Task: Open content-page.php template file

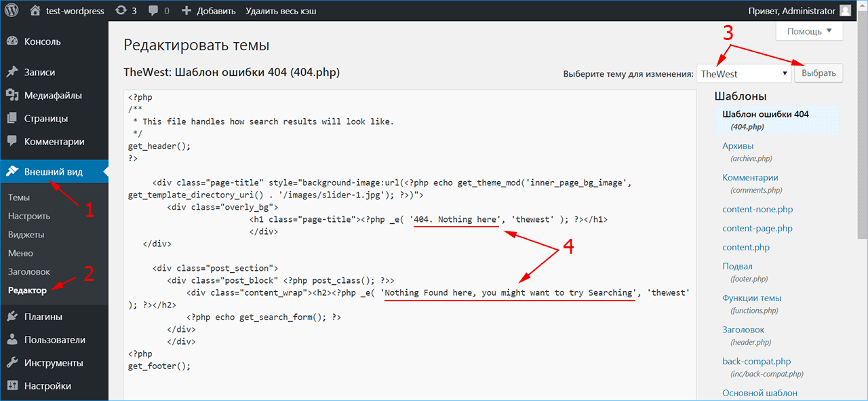Action: pos(757,229)
